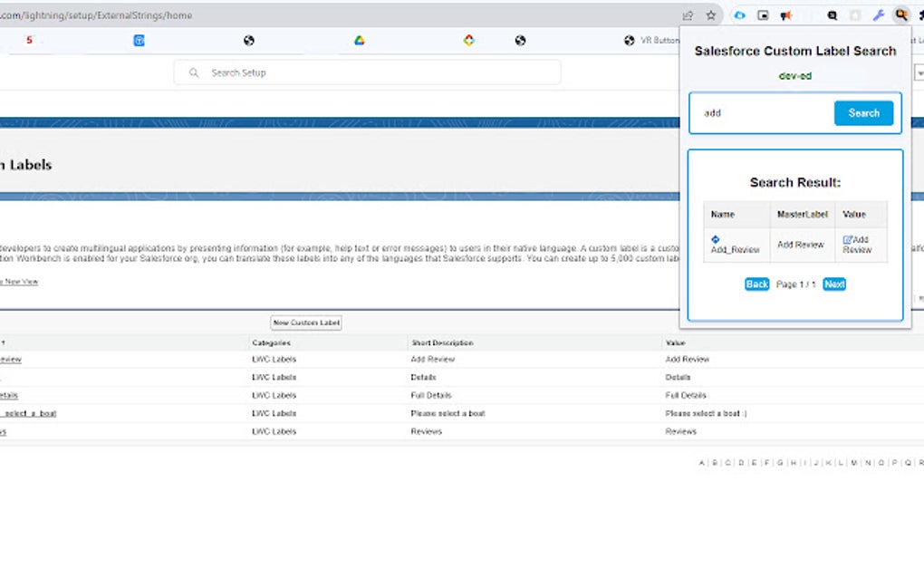Click the 'dev-ed' org name text
This screenshot has width=924, height=578.
click(x=795, y=75)
